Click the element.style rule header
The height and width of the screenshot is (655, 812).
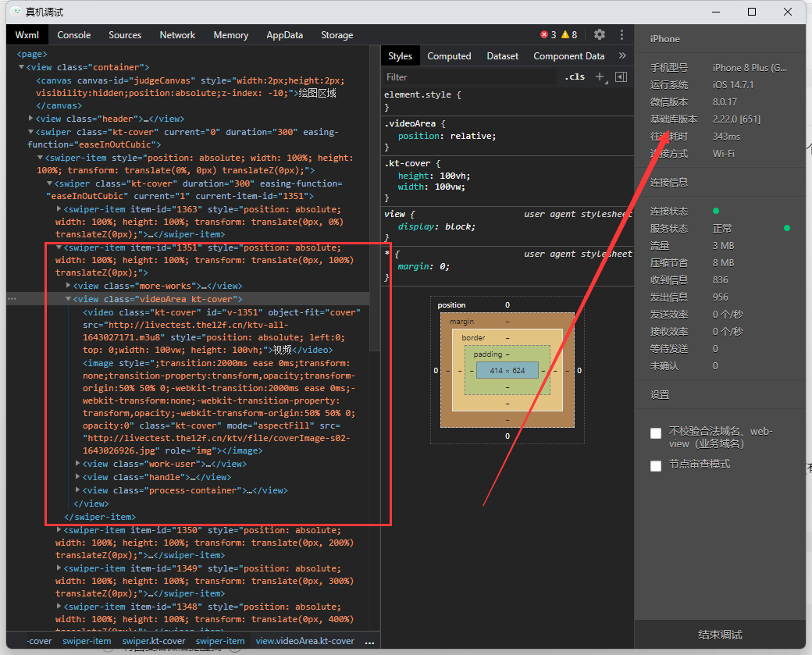422,94
